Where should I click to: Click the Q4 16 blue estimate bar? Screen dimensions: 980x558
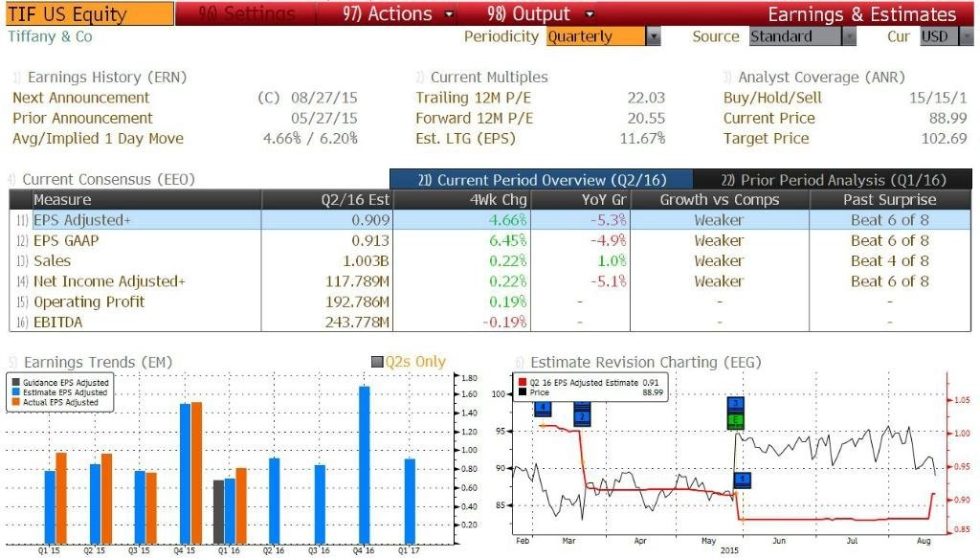(x=365, y=465)
